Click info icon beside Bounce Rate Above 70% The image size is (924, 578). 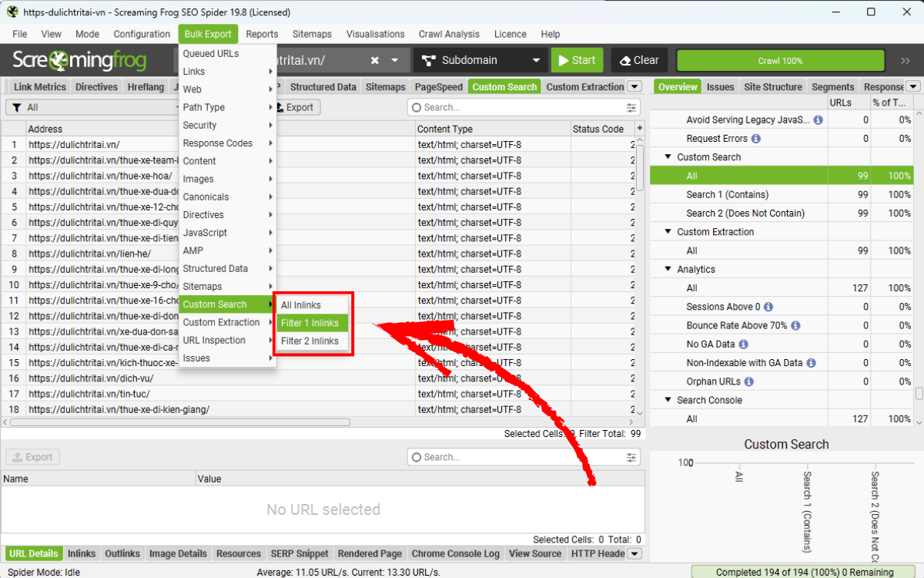click(x=795, y=325)
